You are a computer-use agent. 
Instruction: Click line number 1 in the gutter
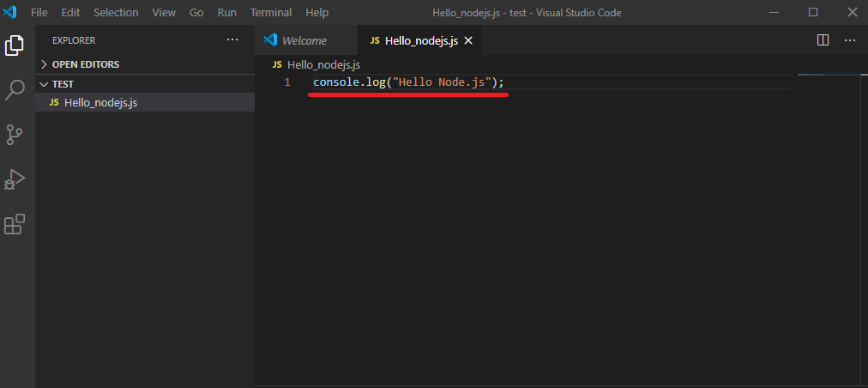(286, 82)
